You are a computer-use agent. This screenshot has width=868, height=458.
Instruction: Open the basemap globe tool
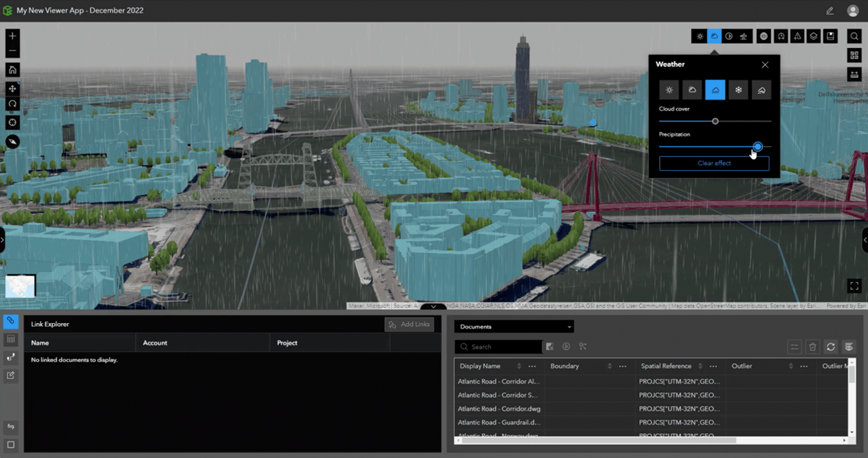pos(762,36)
